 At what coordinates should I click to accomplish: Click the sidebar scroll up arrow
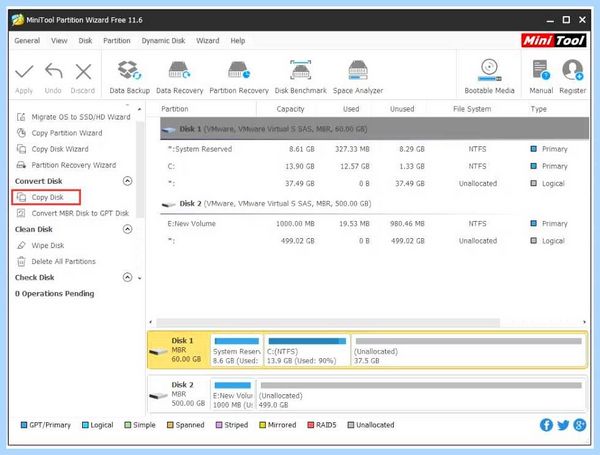(140, 109)
